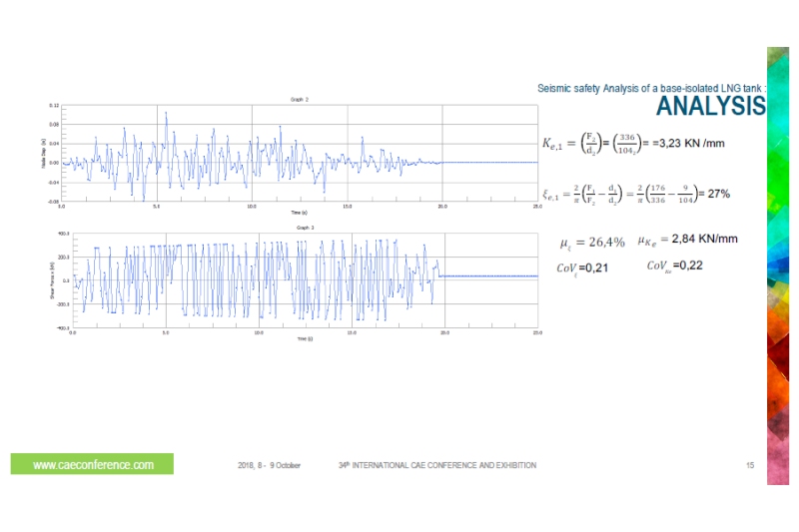799x532 pixels.
Task: Click the Time (s) axis label of Graph 3
Action: coord(303,339)
